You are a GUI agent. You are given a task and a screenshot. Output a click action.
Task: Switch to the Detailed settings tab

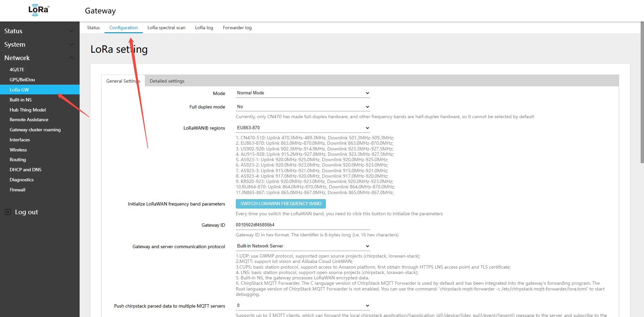167,81
